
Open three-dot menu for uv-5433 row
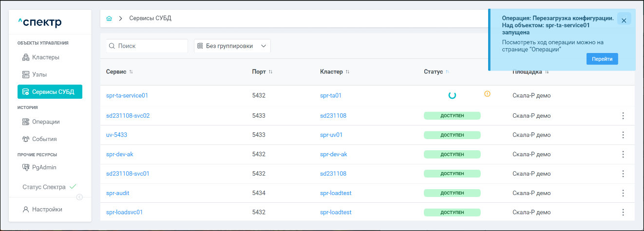623,135
